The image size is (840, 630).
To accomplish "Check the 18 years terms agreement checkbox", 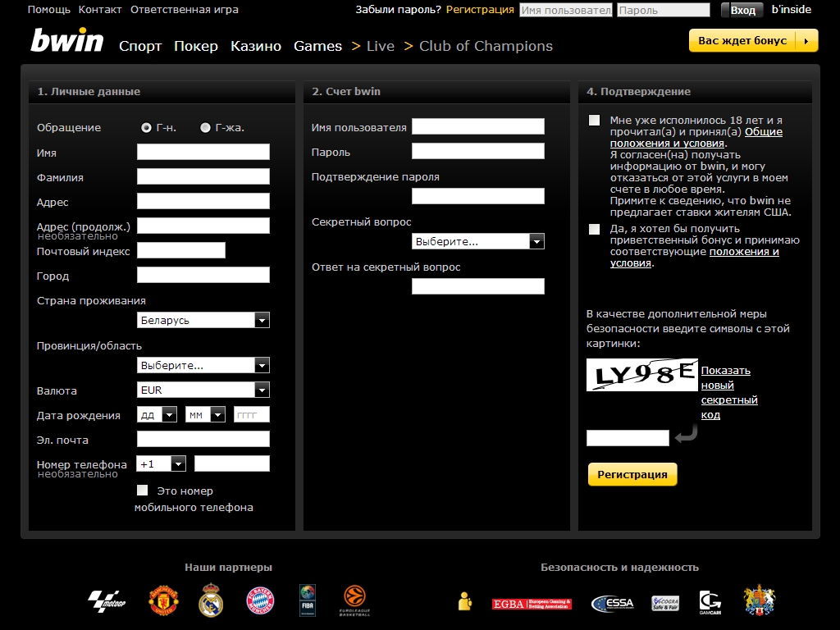I will [594, 121].
